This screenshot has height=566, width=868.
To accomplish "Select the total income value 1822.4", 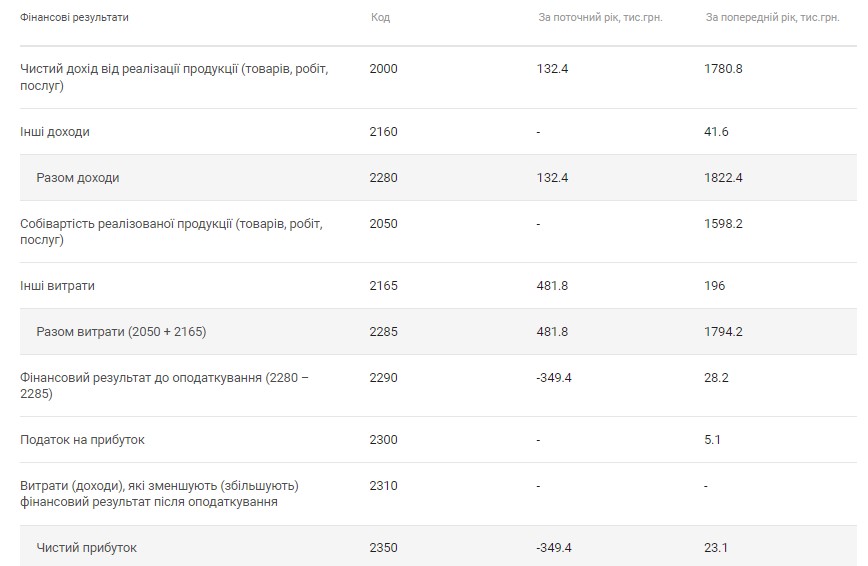I will 724,178.
